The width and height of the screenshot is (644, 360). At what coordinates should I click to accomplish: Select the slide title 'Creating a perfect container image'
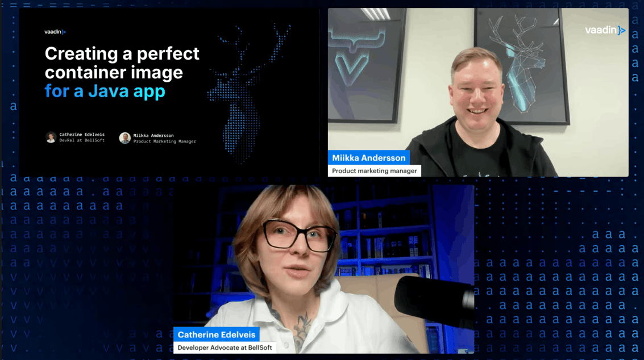coord(122,63)
